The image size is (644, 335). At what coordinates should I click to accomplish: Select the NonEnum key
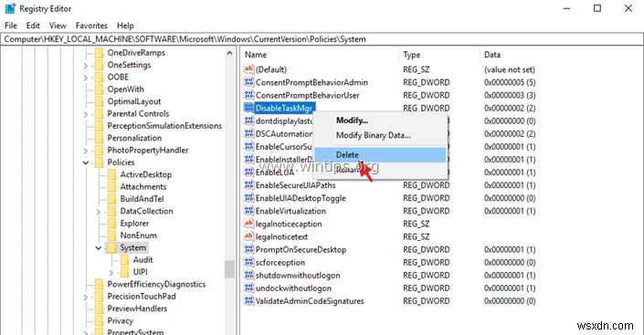[x=139, y=236]
